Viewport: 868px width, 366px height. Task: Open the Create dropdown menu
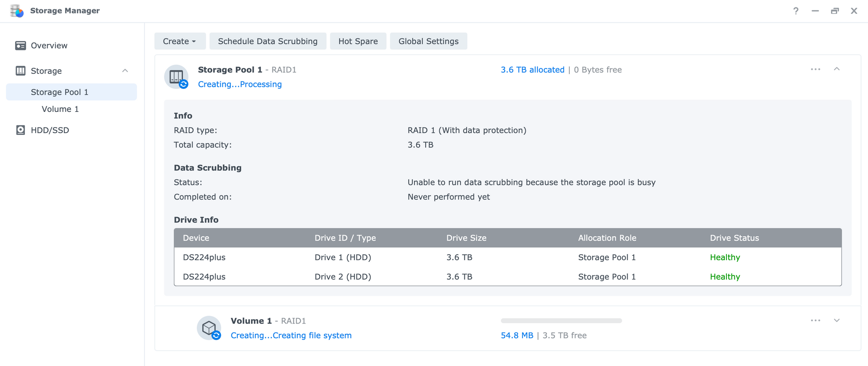pyautogui.click(x=180, y=41)
